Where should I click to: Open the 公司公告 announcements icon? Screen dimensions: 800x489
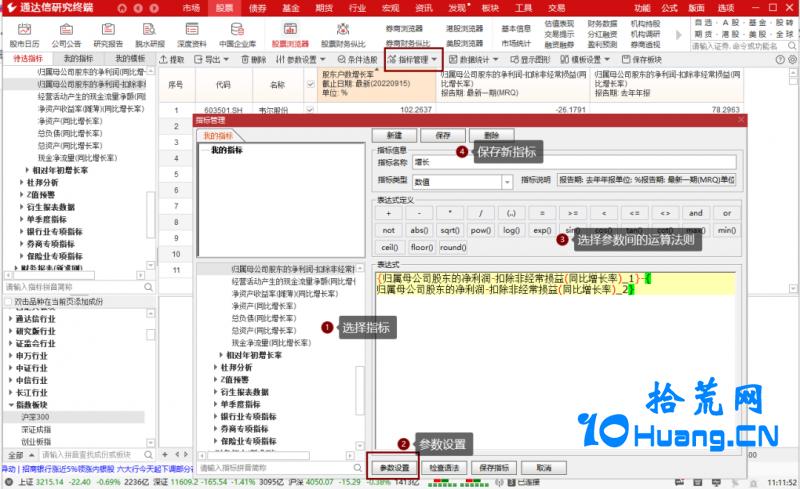66,35
